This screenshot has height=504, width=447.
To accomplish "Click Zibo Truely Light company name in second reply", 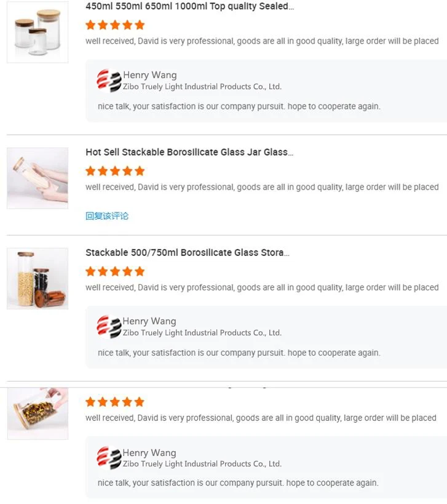I will [202, 333].
